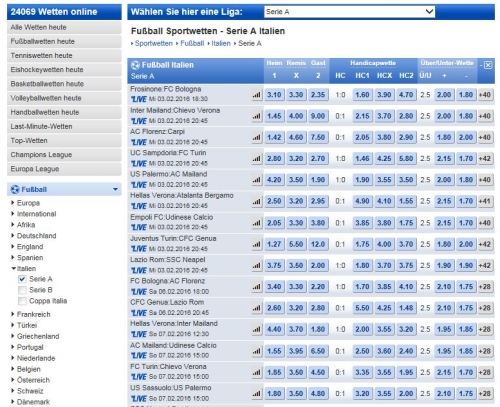Screen dimensions: 500x407
Task: Follow the Italien breadcrumb link
Action: [x=221, y=43]
